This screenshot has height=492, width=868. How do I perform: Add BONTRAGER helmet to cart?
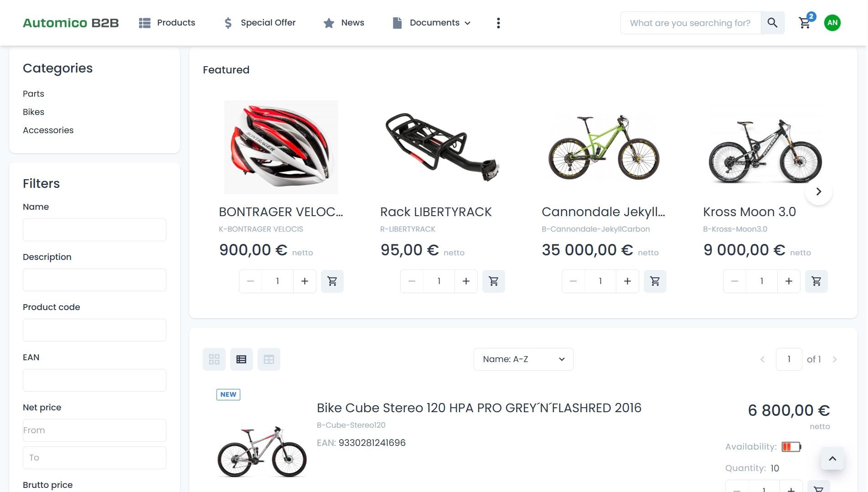tap(332, 281)
